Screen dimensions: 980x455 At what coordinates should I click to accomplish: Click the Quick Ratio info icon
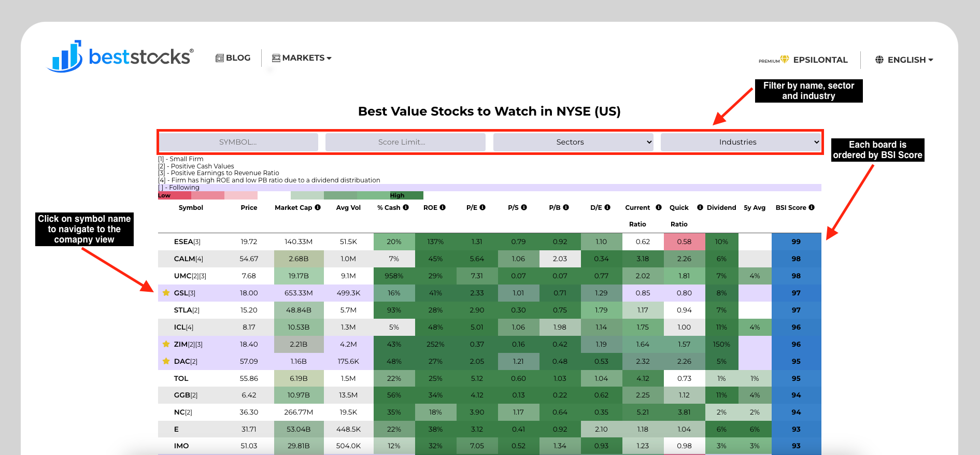coord(700,207)
